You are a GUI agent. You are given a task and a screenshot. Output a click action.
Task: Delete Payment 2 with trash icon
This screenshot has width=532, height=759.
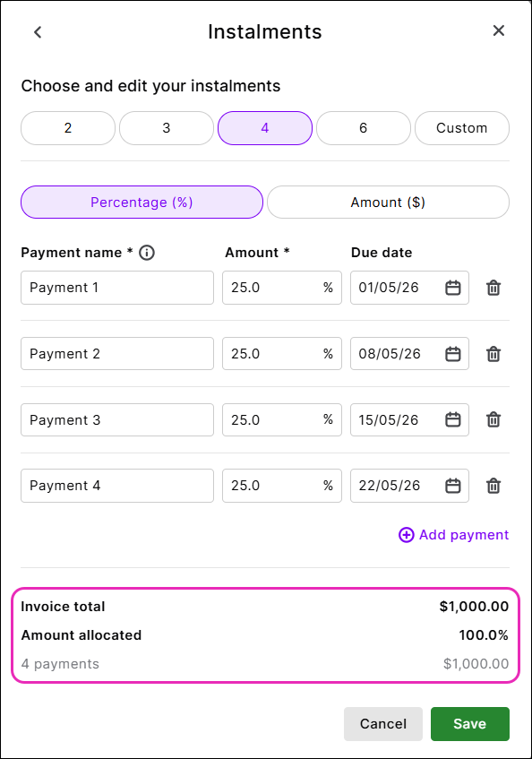pos(493,354)
